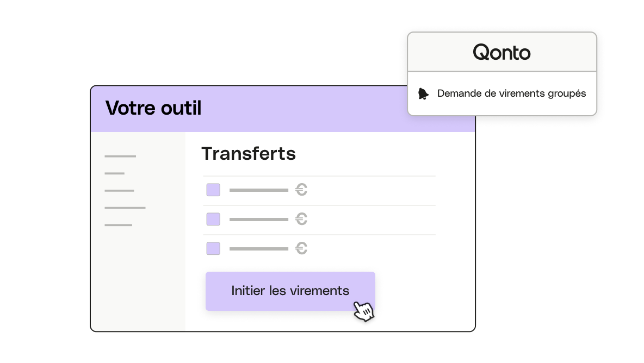Screen dimensions: 644x363
Task: Select the Transferts section heading
Action: point(249,154)
